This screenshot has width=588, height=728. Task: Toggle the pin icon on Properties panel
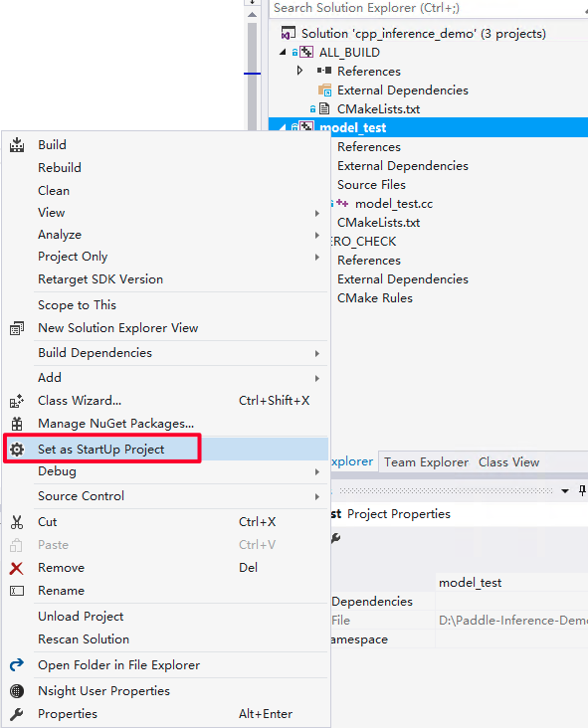point(582,490)
